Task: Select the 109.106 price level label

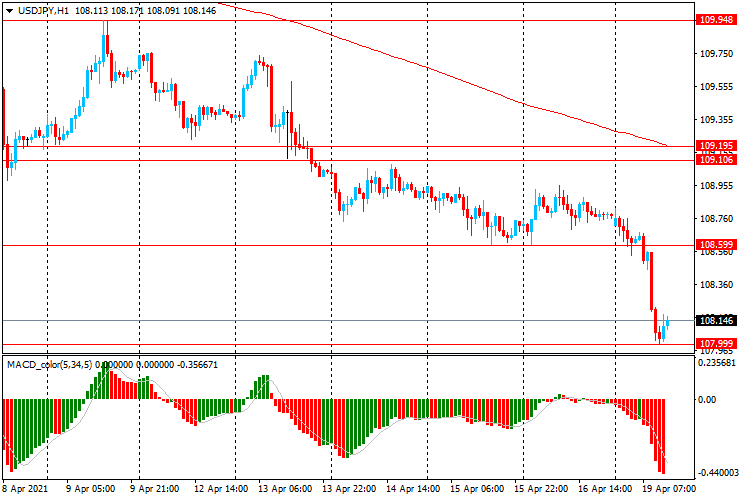Action: click(x=716, y=160)
